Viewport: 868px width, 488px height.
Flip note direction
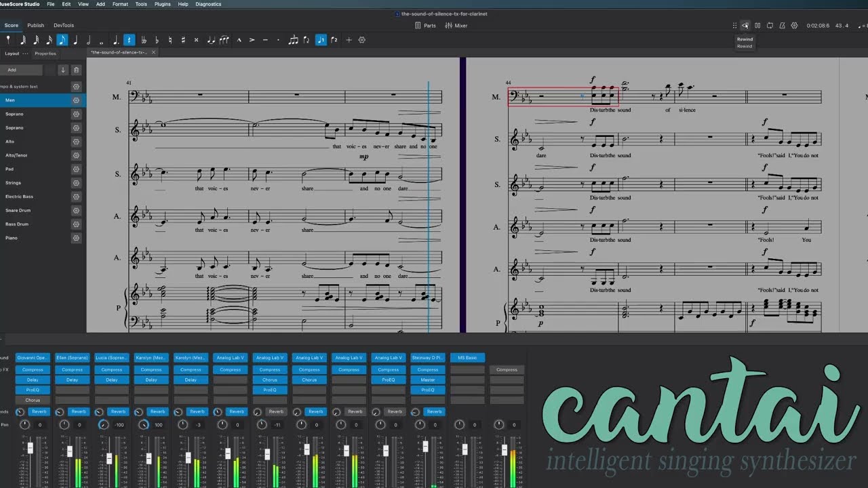click(x=307, y=40)
